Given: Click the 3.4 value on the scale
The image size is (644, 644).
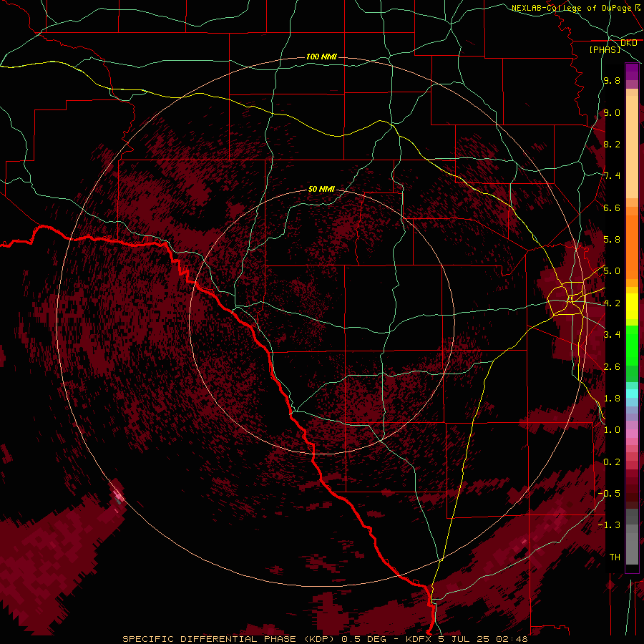Looking at the screenshot, I should pyautogui.click(x=612, y=335).
